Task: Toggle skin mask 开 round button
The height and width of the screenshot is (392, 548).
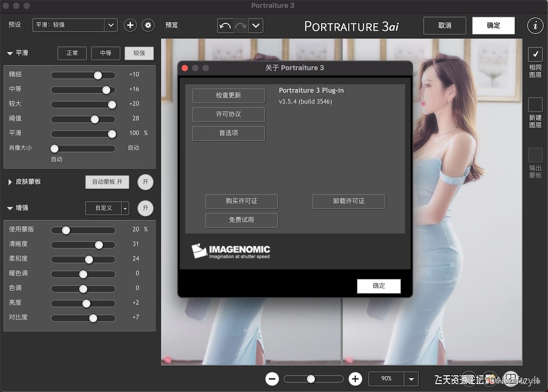Action: (146, 182)
